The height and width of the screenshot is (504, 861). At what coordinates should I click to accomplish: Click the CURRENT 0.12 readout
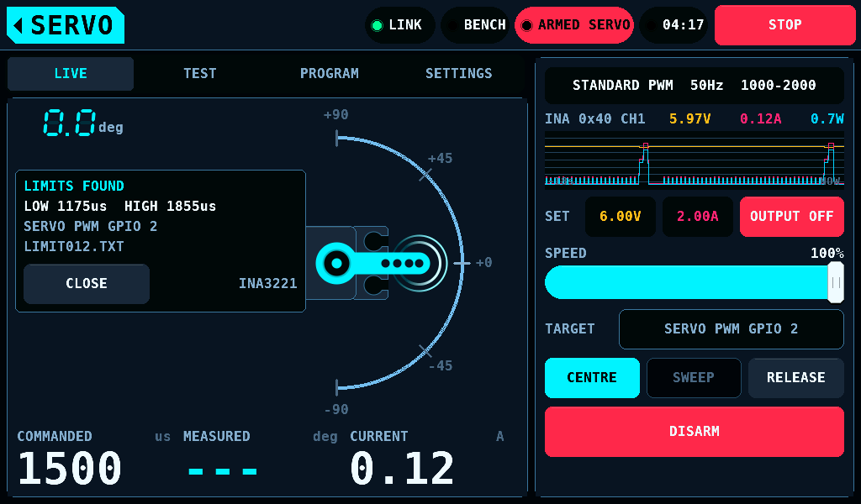[x=402, y=469]
